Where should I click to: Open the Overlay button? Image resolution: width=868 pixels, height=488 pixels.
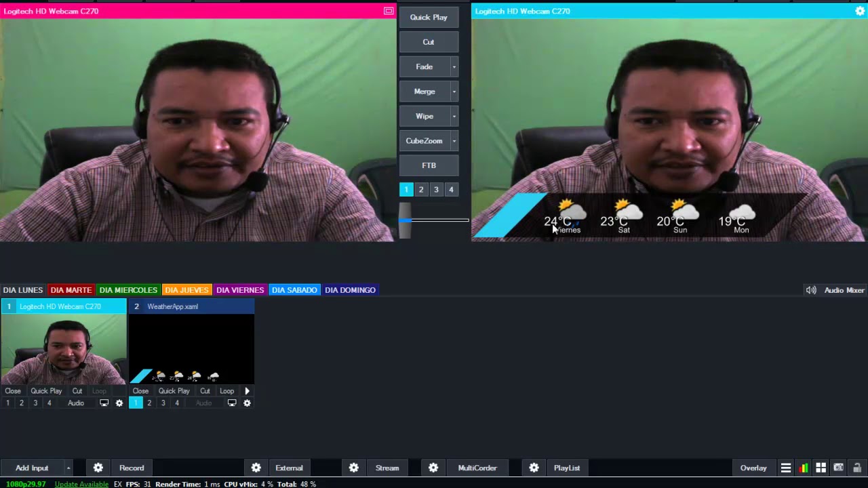pos(753,468)
